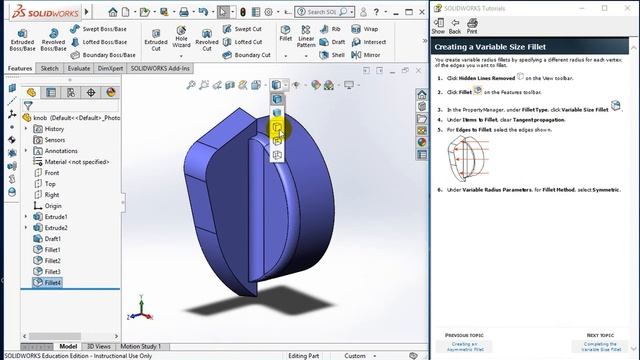
Task: Select the Extruded Boss/Base tool
Action: 22,40
